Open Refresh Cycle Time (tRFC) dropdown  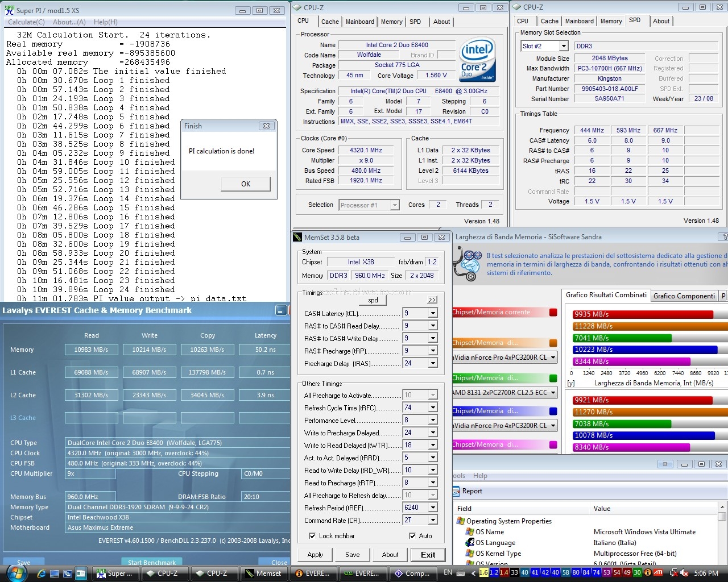(x=433, y=408)
